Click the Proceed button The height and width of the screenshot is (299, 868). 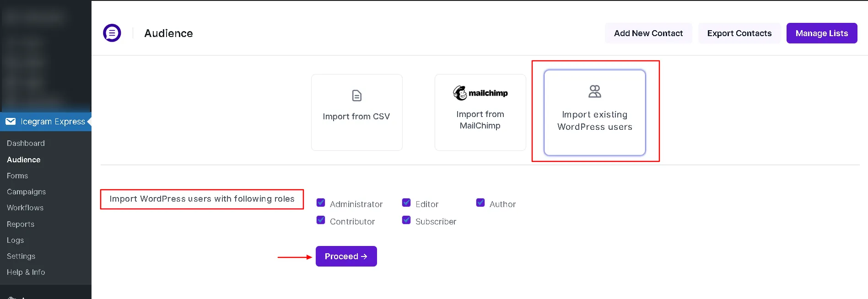click(x=346, y=256)
